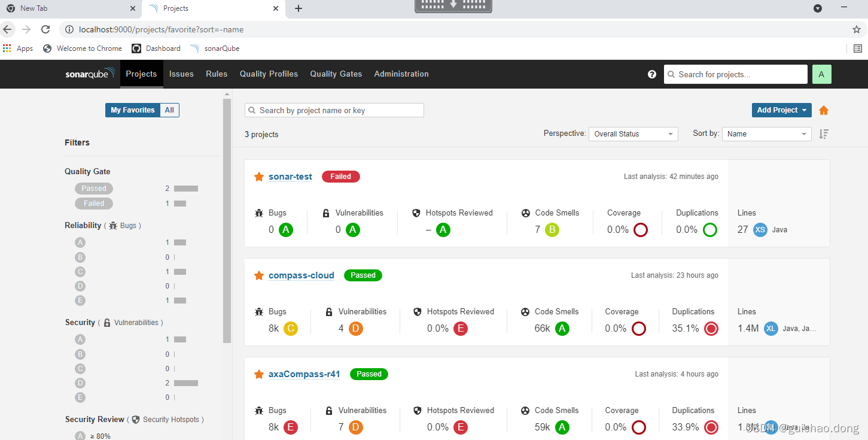Click sonar-test Vulnerabilities rating A badge

tap(353, 229)
